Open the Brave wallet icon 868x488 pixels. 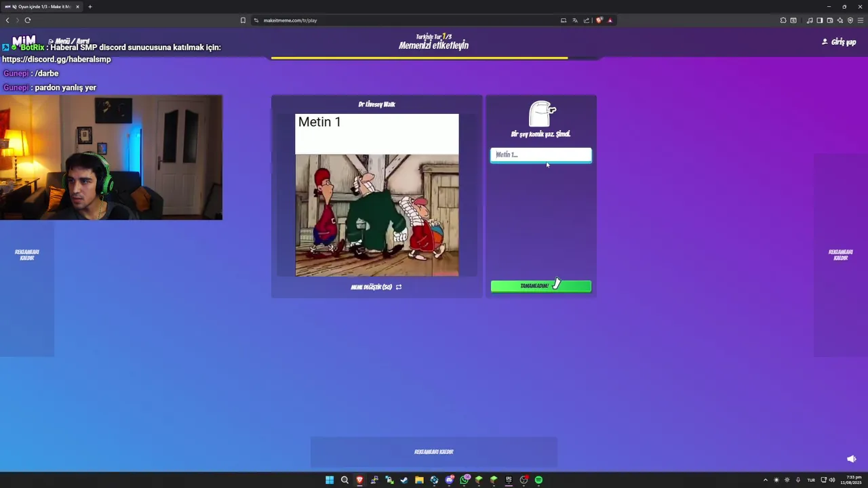[x=830, y=20]
